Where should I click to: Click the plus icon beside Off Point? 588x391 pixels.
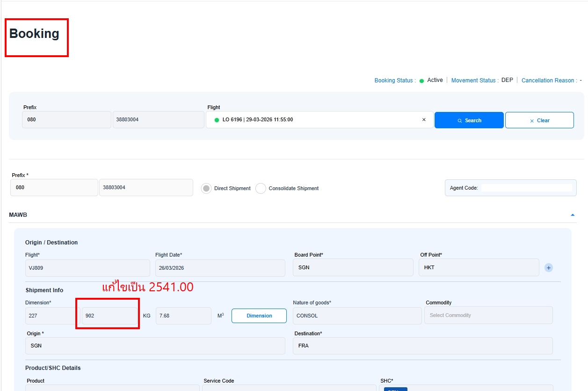(549, 268)
